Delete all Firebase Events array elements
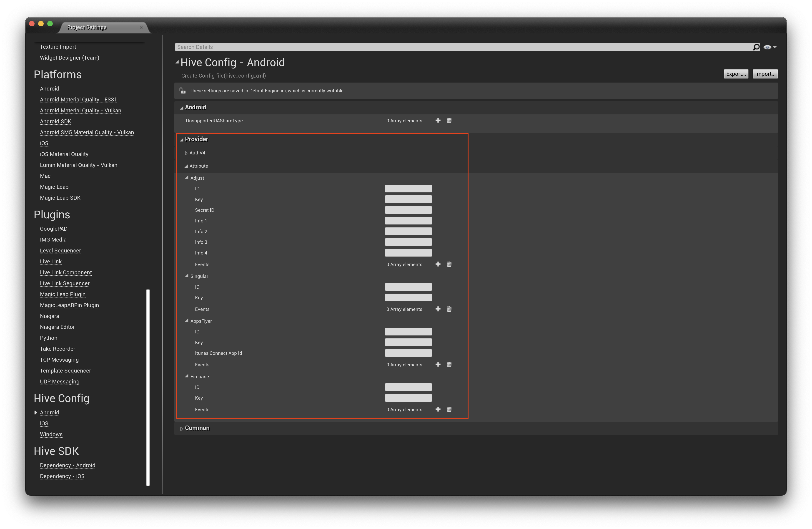 (449, 409)
